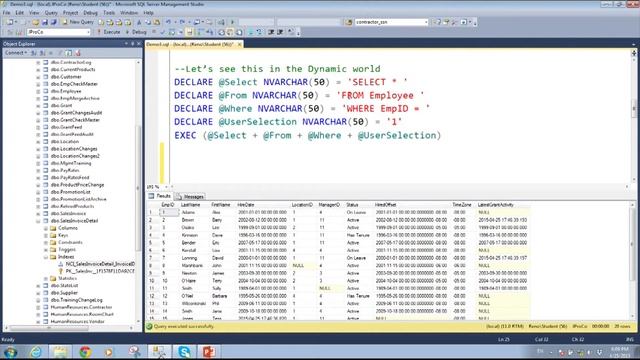This screenshot has height=360, width=640.
Task: Open the Debug menu in the menu bar
Action: pos(90,13)
